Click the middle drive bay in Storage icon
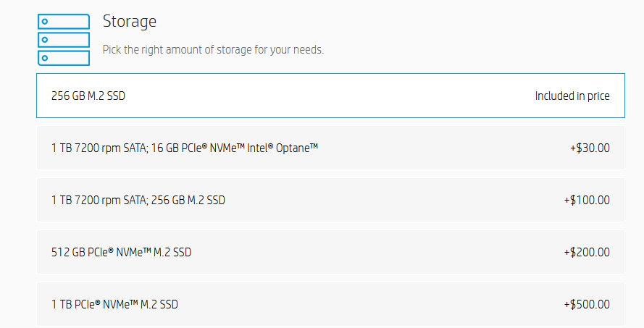 [x=64, y=40]
